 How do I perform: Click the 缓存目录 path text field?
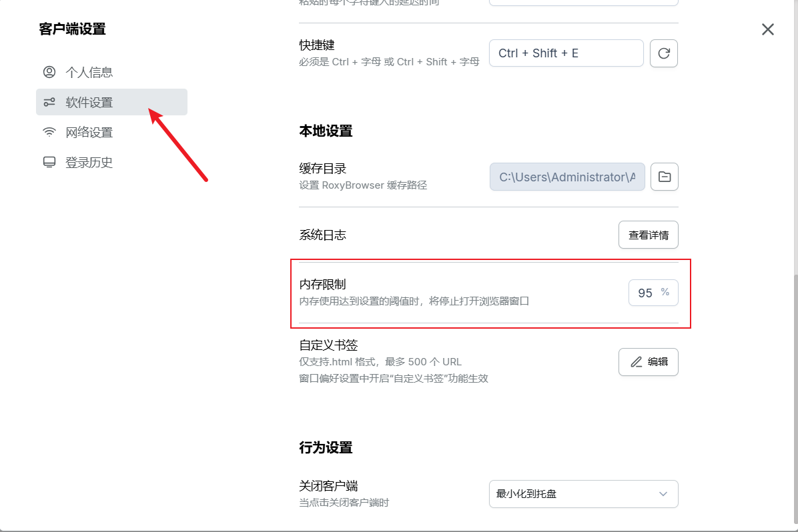[x=567, y=177]
